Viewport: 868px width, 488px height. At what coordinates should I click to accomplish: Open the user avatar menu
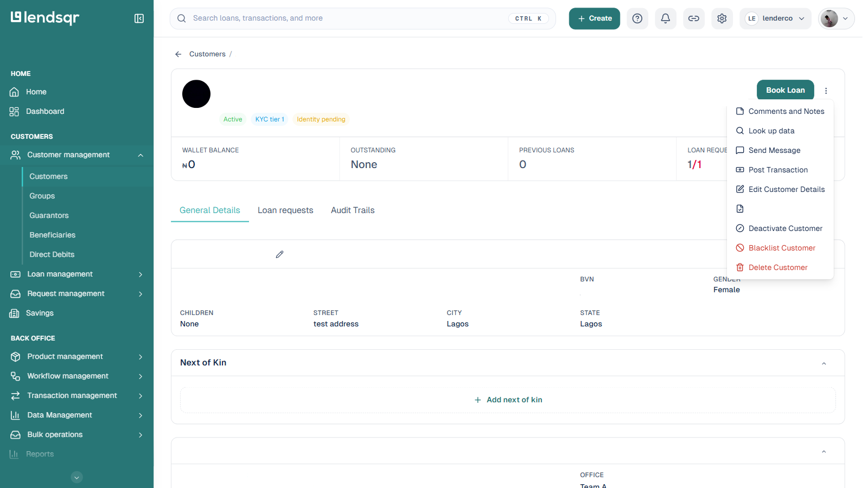click(x=836, y=18)
